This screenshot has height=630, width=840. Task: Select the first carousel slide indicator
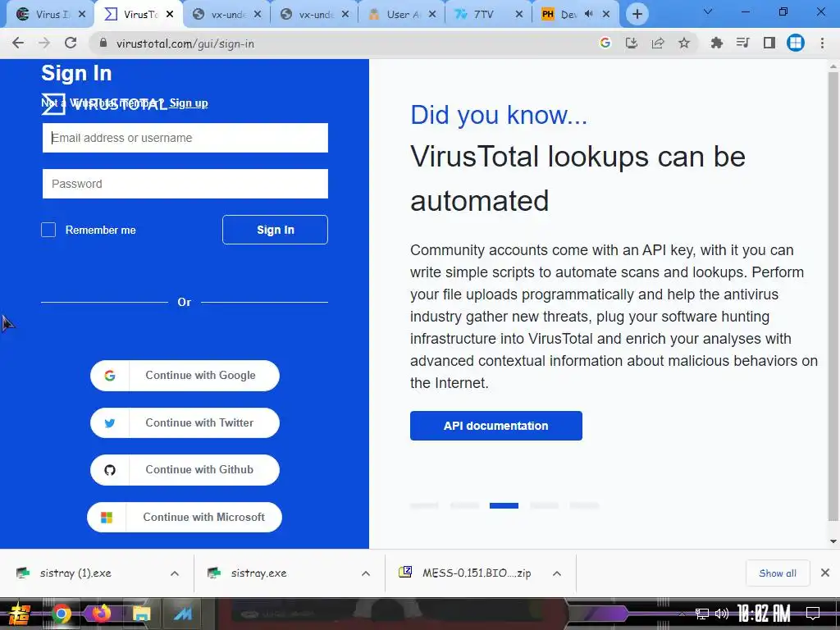(x=424, y=505)
